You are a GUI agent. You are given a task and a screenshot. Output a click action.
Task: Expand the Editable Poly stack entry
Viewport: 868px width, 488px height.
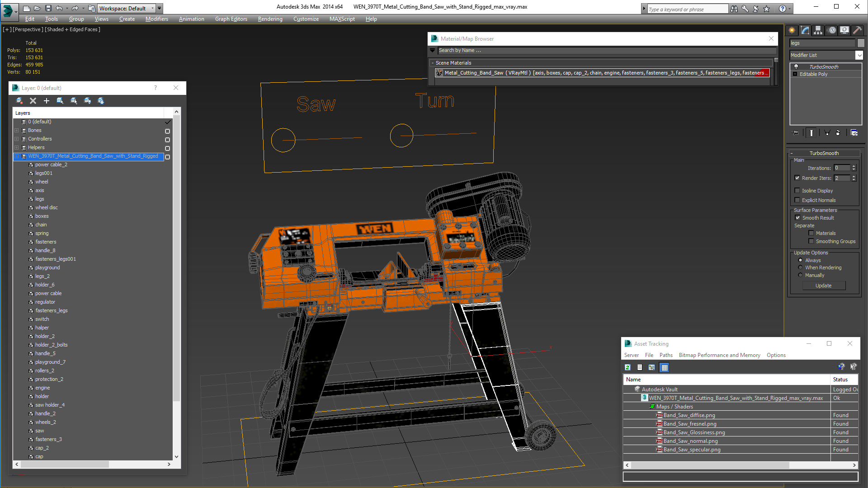pyautogui.click(x=795, y=74)
